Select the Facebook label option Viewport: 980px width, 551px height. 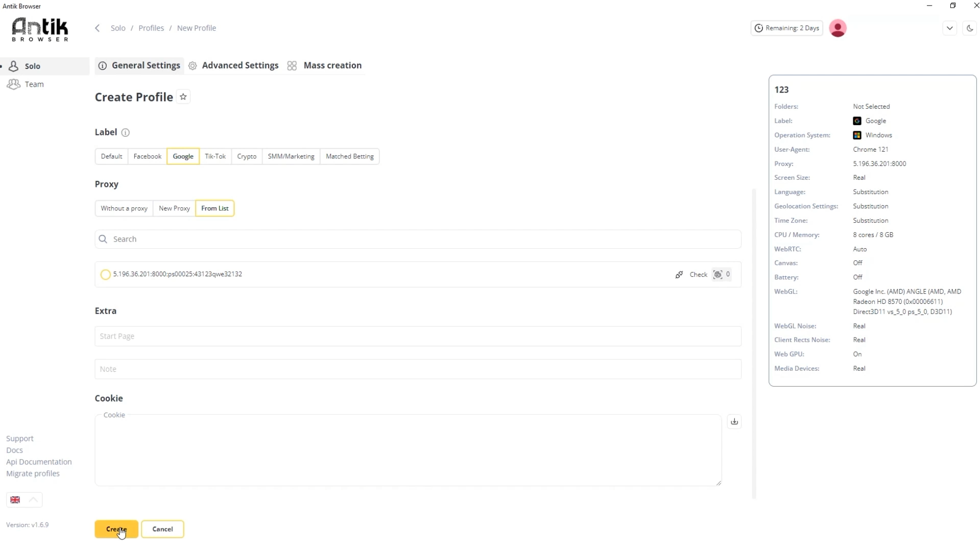point(147,156)
